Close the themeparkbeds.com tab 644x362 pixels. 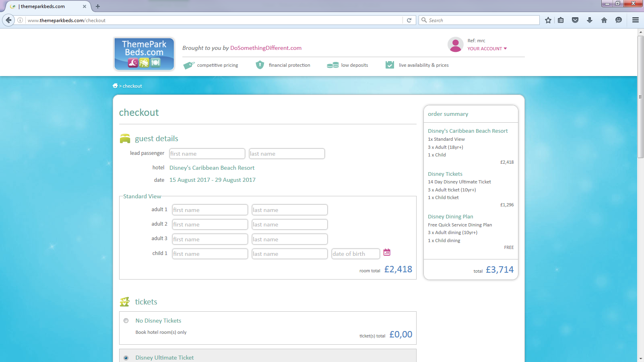click(85, 6)
